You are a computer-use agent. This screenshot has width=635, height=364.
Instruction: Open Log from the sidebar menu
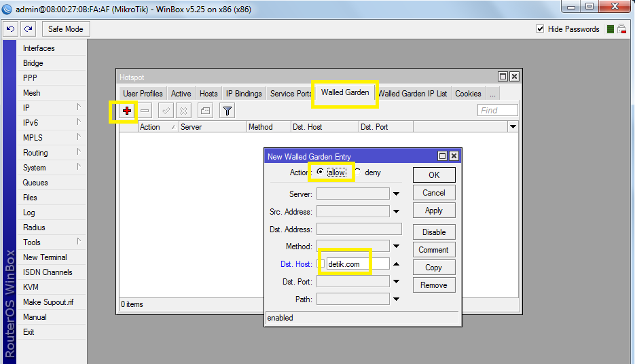coord(52,213)
